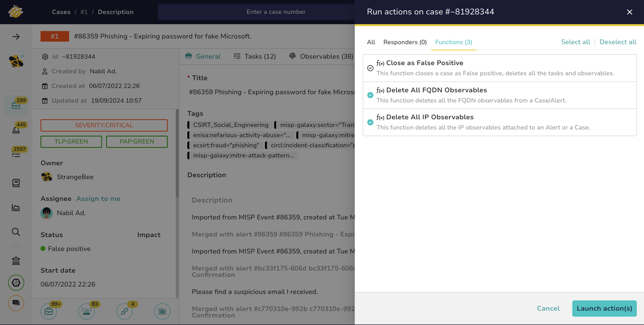Click the TLP:GREEN colored badge
Image resolution: width=644 pixels, height=325 pixels.
pos(71,141)
